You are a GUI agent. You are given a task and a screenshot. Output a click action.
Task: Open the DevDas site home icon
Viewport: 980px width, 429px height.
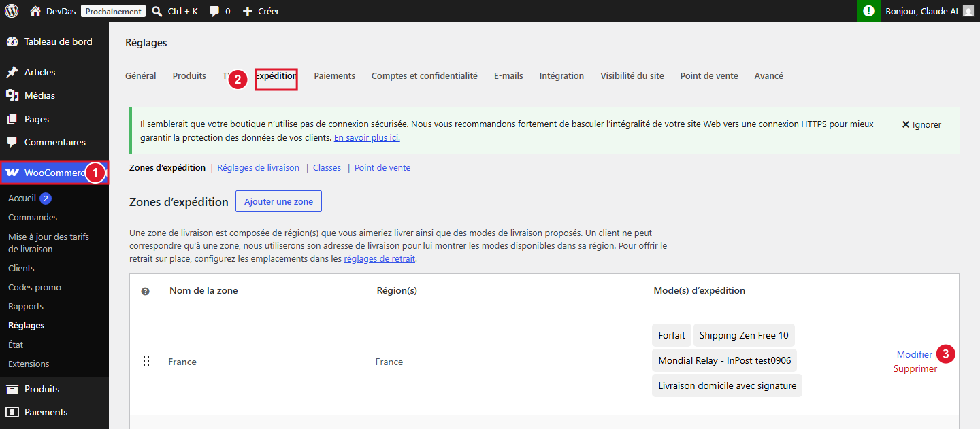tap(35, 11)
